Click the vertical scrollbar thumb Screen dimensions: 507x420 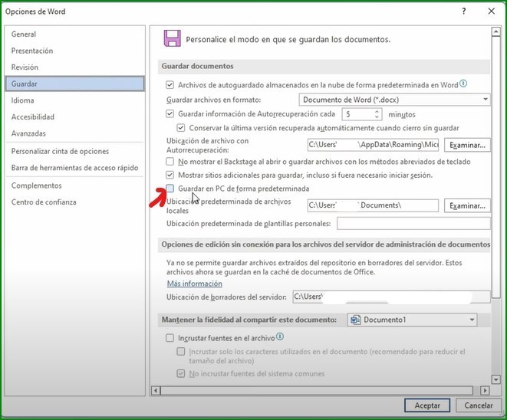point(495,167)
